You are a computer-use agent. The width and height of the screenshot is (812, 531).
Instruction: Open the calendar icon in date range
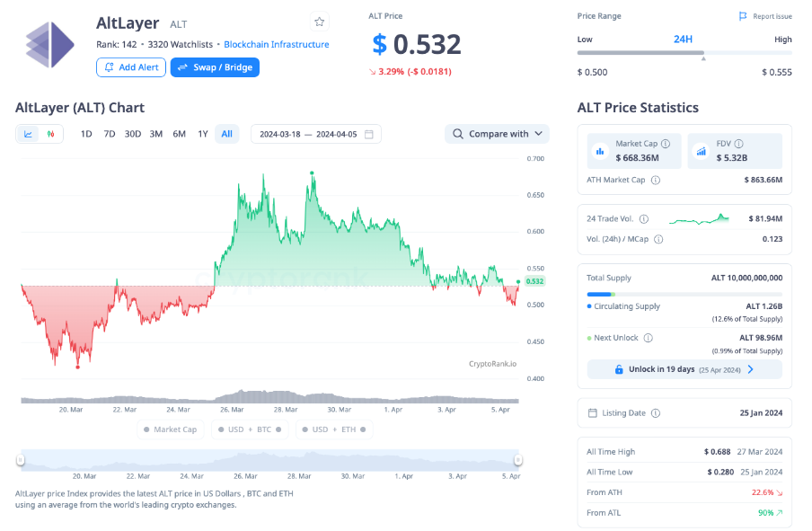point(369,134)
